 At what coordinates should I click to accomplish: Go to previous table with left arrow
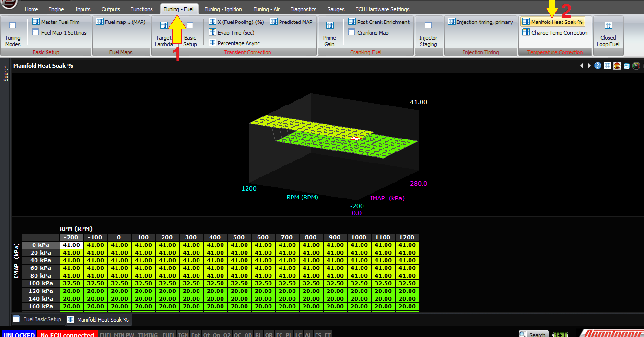(582, 66)
